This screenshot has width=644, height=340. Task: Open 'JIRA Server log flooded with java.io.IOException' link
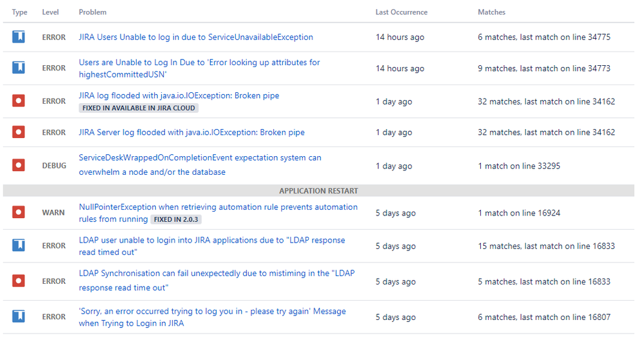(x=192, y=132)
